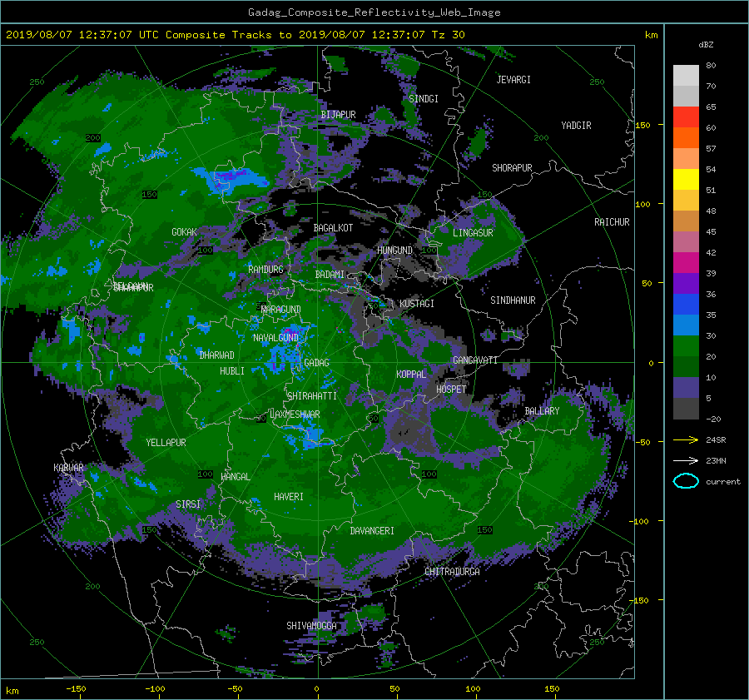The width and height of the screenshot is (749, 700).
Task: Click the GANGAVATI city label
Action: click(x=475, y=360)
